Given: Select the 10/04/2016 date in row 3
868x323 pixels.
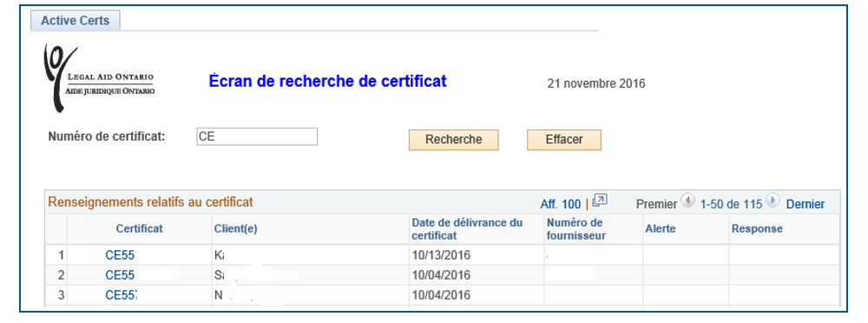Looking at the screenshot, I should click(441, 294).
